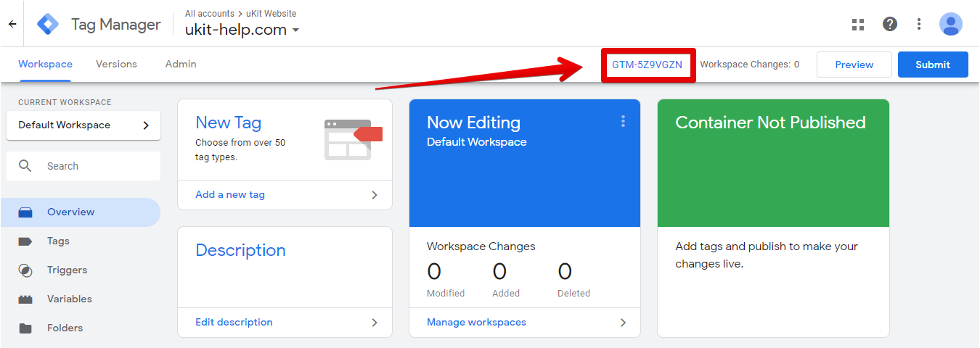Switch to the Workspace tab
Screen dimensions: 980x348
click(x=45, y=64)
